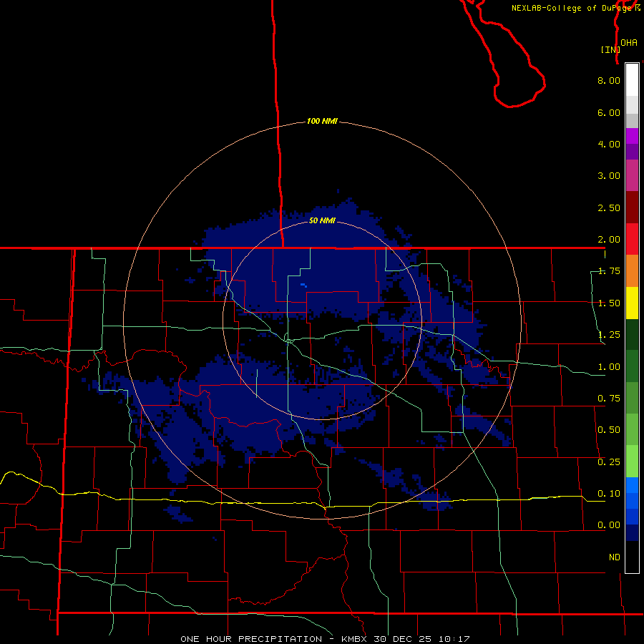
Task: Click the OHA product code label
Action: pyautogui.click(x=629, y=42)
